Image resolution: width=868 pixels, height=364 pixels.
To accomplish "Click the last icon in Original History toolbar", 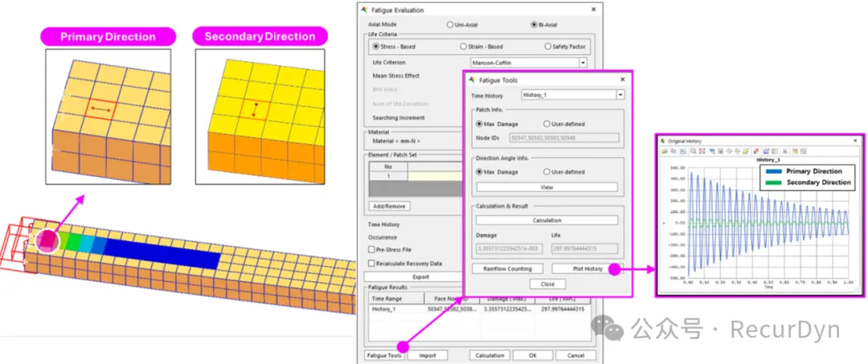I will coord(803,151).
